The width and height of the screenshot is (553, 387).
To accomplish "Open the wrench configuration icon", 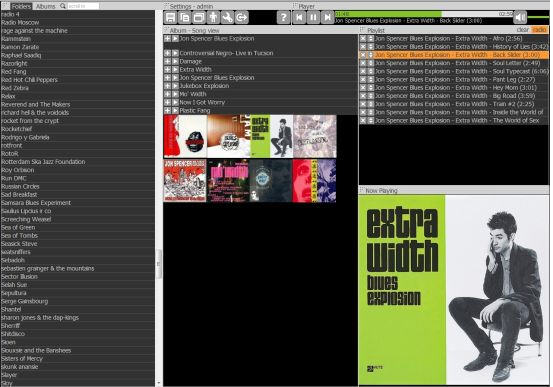I will pos(227,17).
